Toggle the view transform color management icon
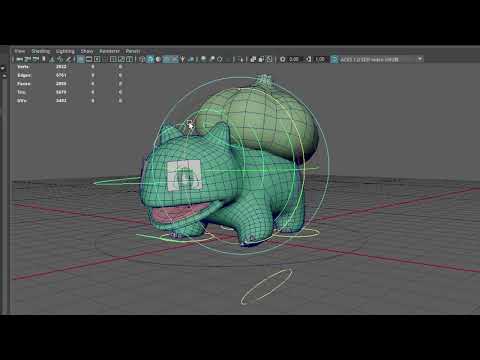This screenshot has width=480, height=360. click(x=334, y=59)
